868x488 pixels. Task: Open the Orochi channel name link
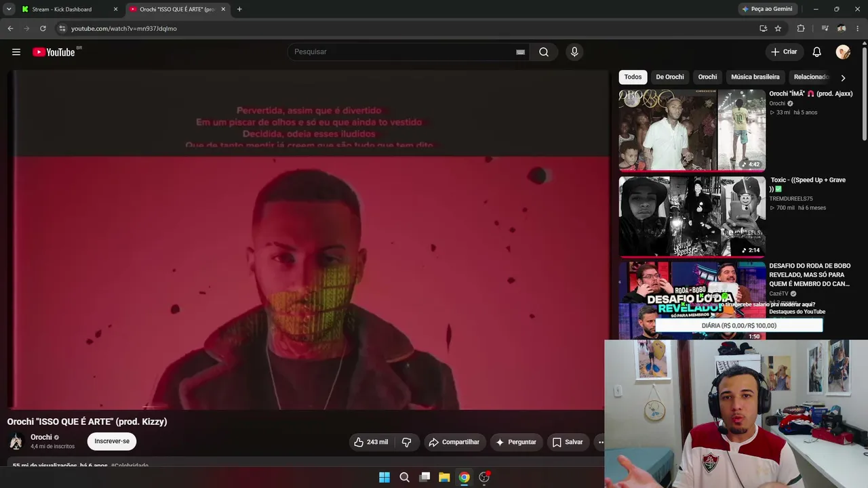[41, 437]
